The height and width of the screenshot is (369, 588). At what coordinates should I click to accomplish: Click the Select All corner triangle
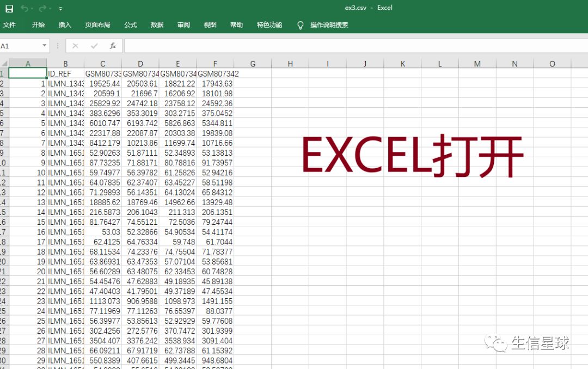4,63
